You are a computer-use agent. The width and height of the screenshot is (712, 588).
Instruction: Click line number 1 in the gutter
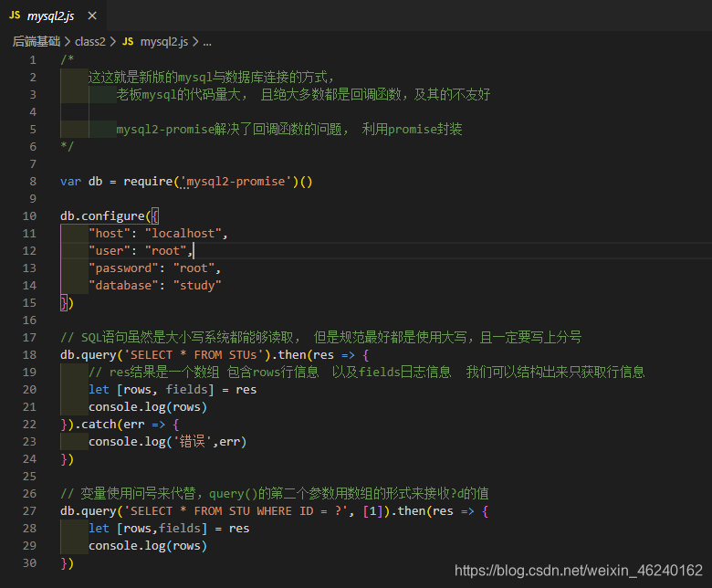pyautogui.click(x=33, y=60)
